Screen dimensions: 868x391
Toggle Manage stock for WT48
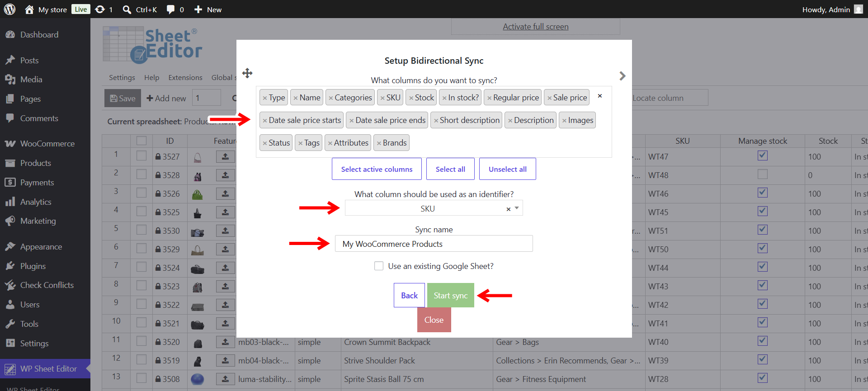coord(763,174)
